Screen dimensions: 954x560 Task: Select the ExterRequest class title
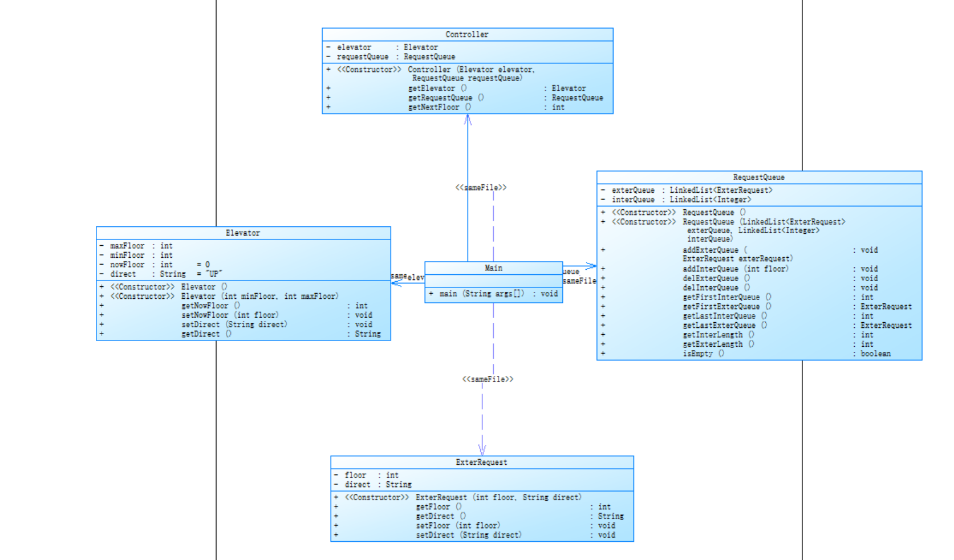coord(481,462)
